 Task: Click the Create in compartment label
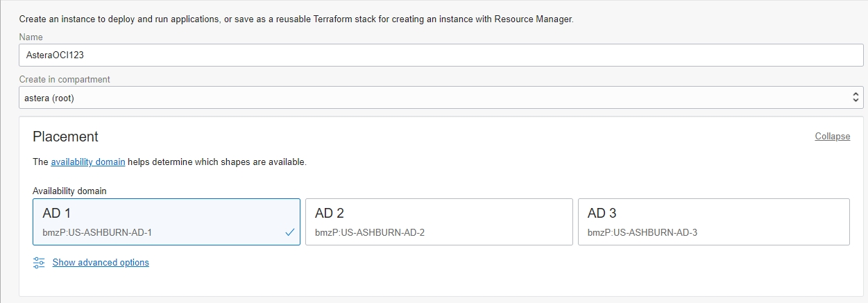tap(65, 79)
